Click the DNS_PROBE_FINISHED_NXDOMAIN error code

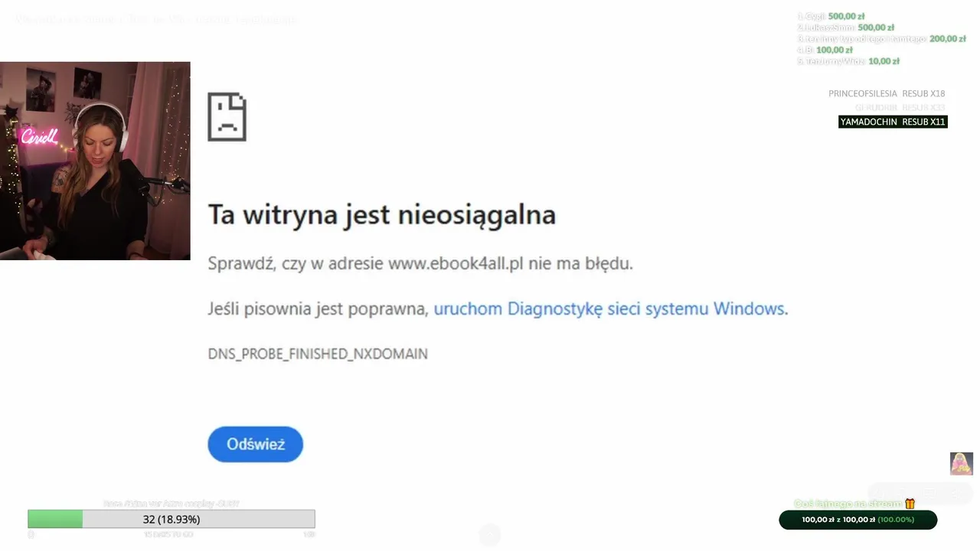[x=318, y=354]
